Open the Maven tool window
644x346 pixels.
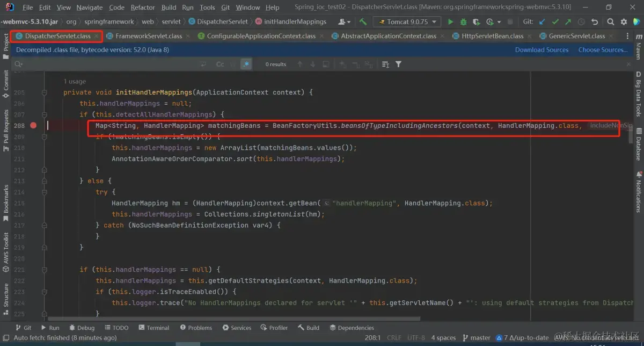click(x=639, y=46)
